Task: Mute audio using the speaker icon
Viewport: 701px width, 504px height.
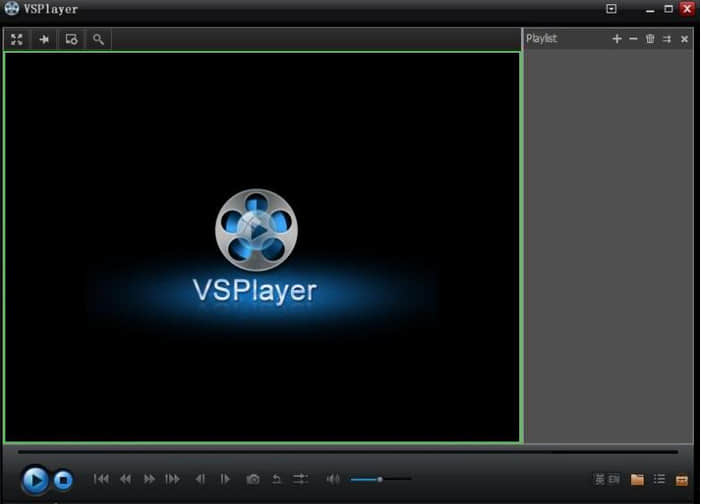Action: 333,479
